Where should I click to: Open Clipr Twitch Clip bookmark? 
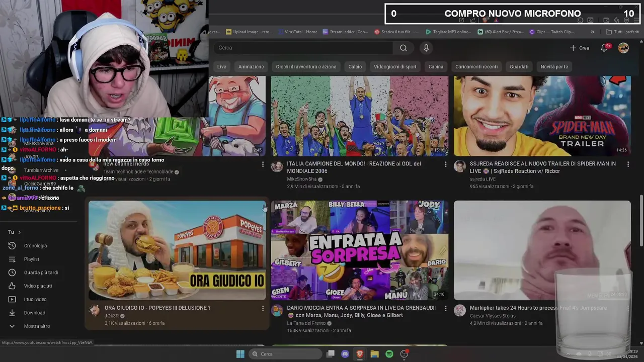coord(552,32)
